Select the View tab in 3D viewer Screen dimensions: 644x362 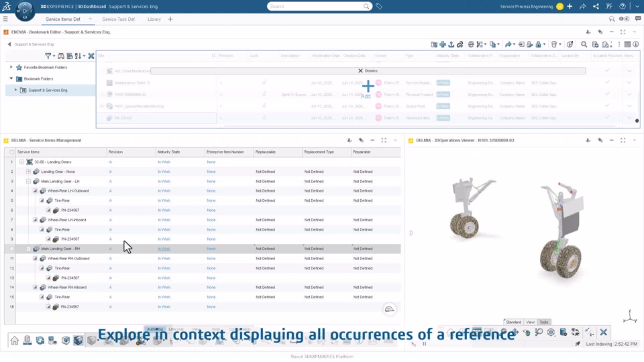(x=530, y=322)
